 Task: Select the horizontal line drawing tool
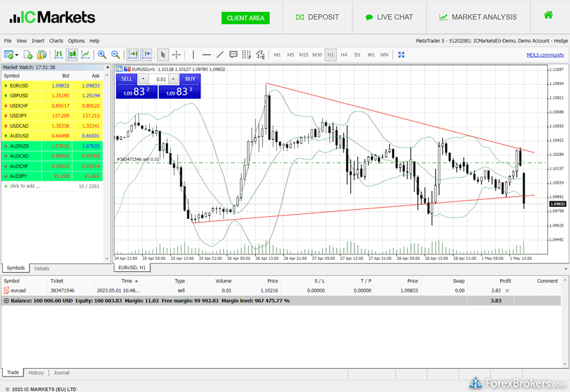[x=206, y=54]
